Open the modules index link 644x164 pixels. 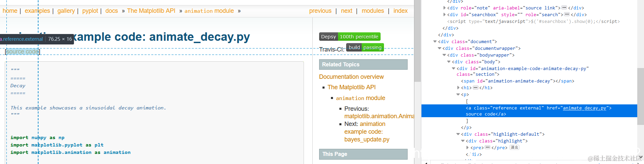click(373, 11)
